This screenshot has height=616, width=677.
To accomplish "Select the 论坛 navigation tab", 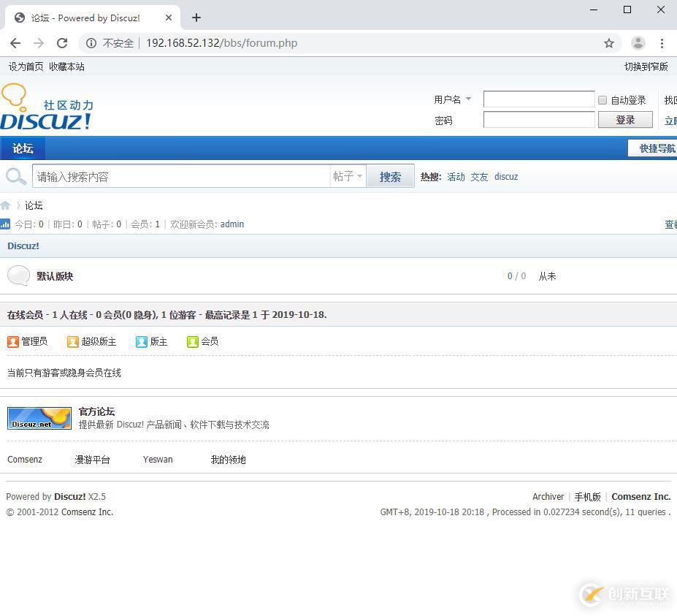I will tap(23, 148).
